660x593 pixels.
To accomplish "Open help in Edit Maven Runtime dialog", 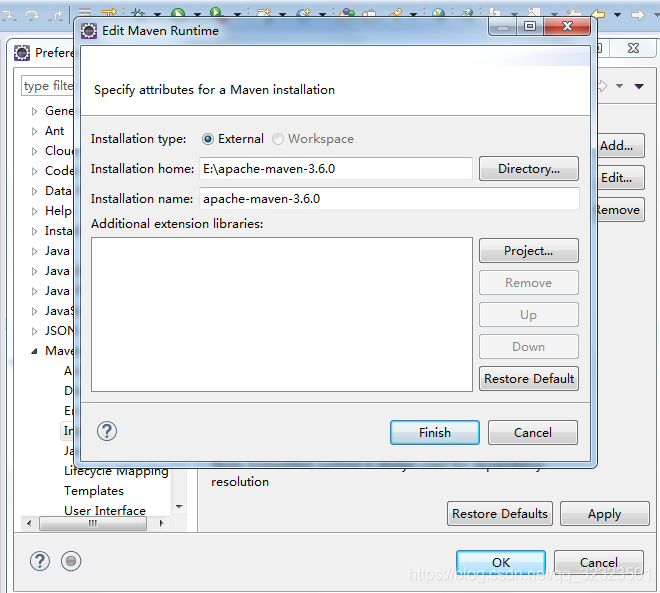I will click(x=107, y=431).
